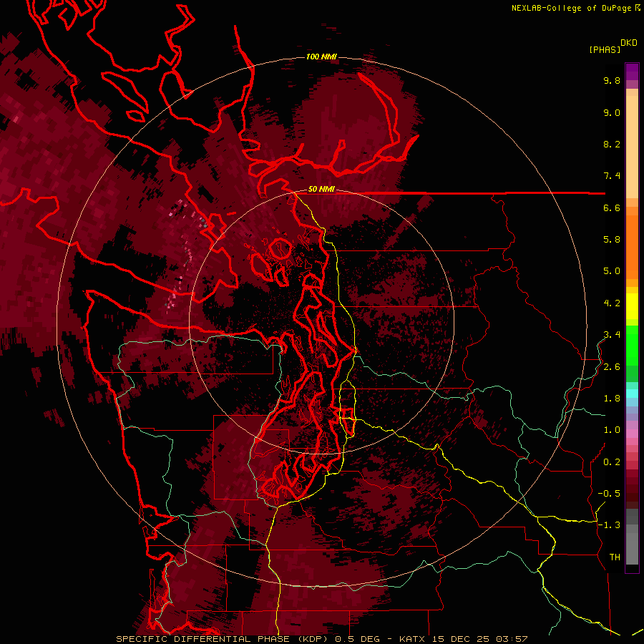Click the 5.0 legend value
This screenshot has height=644, width=644.
[612, 271]
